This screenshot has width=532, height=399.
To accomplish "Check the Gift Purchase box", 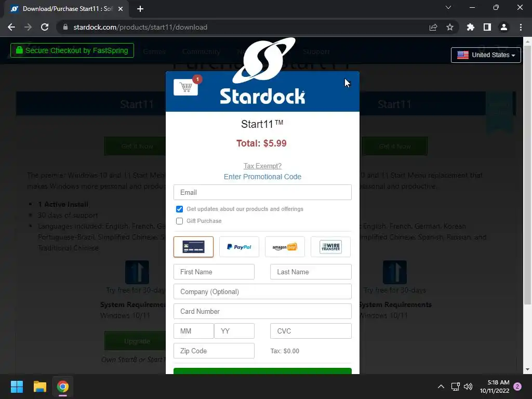I will coord(179,221).
